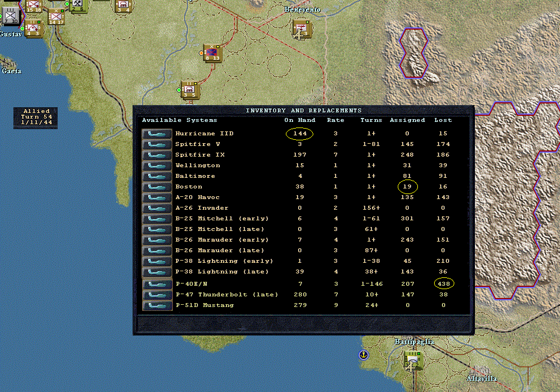Viewport: 560px width, 392px height.
Task: Select the Boston aircraft icon
Action: pos(157,187)
